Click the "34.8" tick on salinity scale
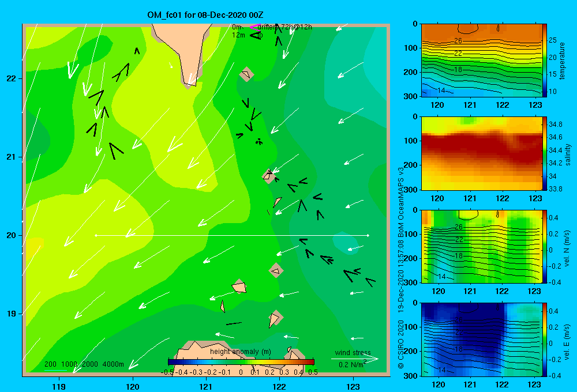 (x=555, y=124)
